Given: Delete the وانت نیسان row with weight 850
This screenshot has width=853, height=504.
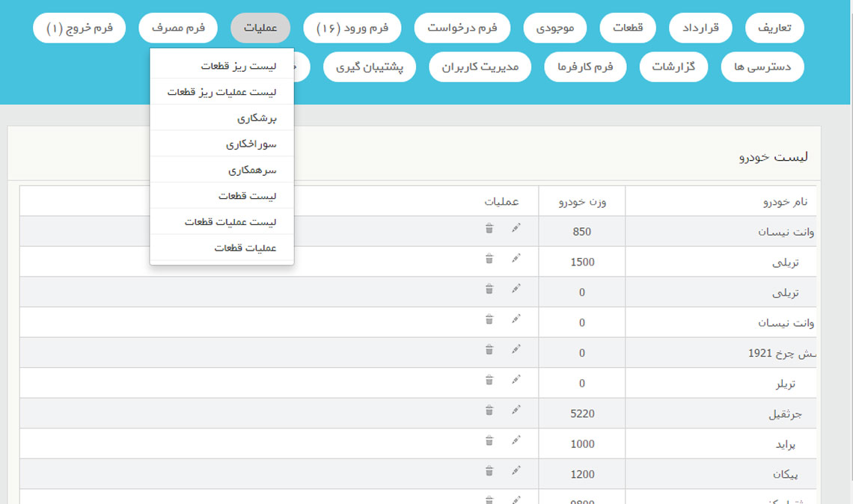Looking at the screenshot, I should tap(489, 228).
